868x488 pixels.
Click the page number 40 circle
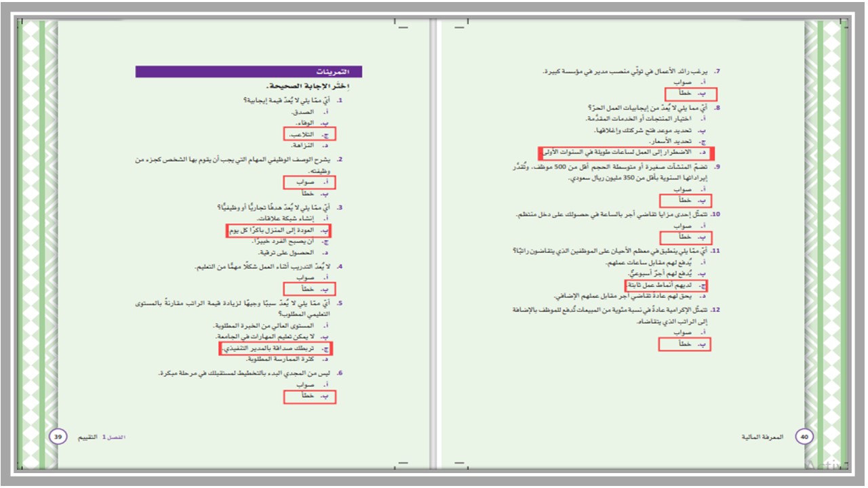[804, 437]
